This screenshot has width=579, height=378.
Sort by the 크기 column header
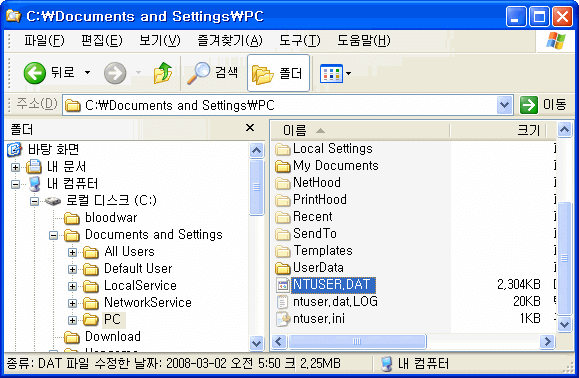tap(498, 130)
